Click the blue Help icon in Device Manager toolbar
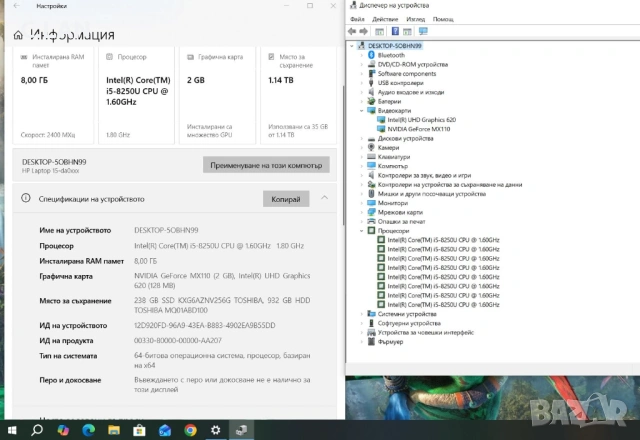 click(x=395, y=31)
